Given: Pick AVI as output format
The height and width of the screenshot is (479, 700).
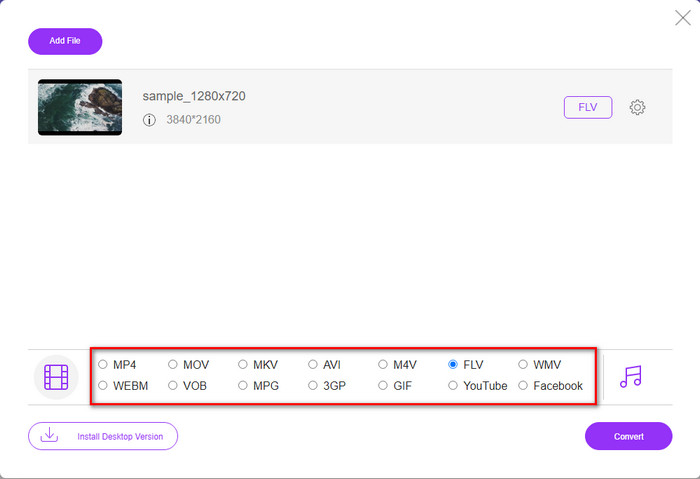Looking at the screenshot, I should coord(313,364).
